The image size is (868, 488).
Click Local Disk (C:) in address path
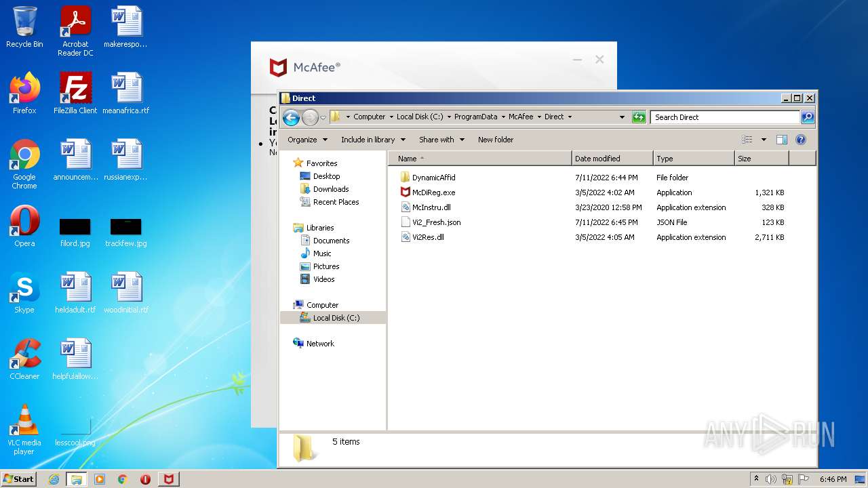420,117
